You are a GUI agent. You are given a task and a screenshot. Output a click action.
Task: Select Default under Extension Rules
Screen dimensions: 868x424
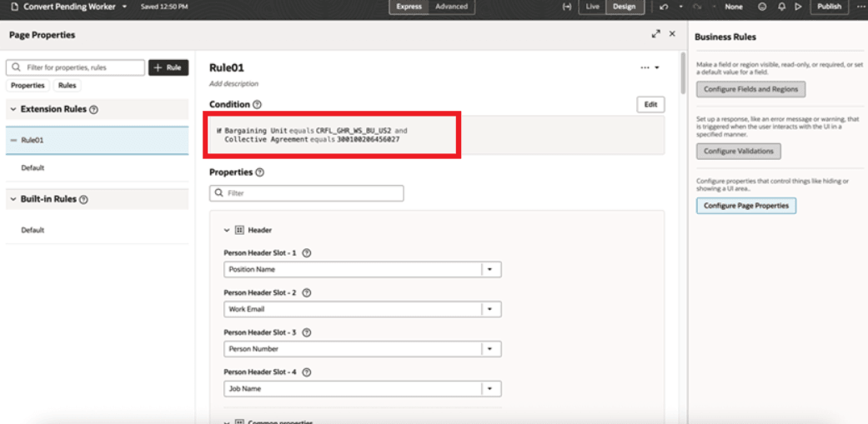(33, 167)
